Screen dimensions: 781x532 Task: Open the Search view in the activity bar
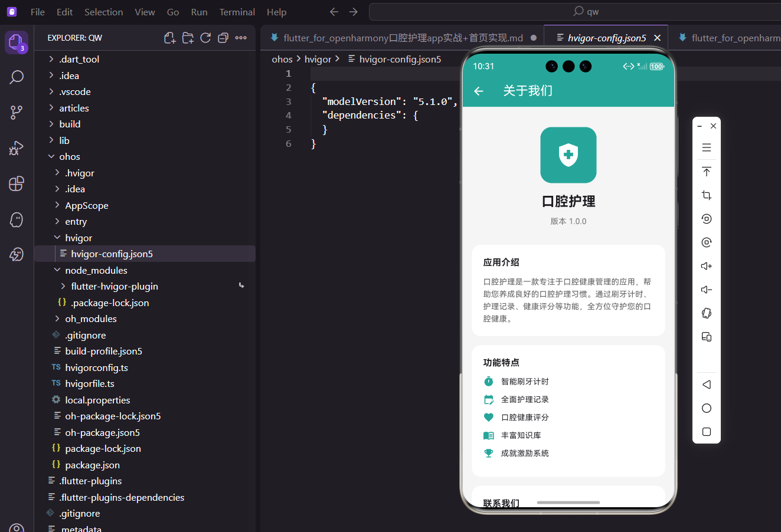[x=16, y=77]
